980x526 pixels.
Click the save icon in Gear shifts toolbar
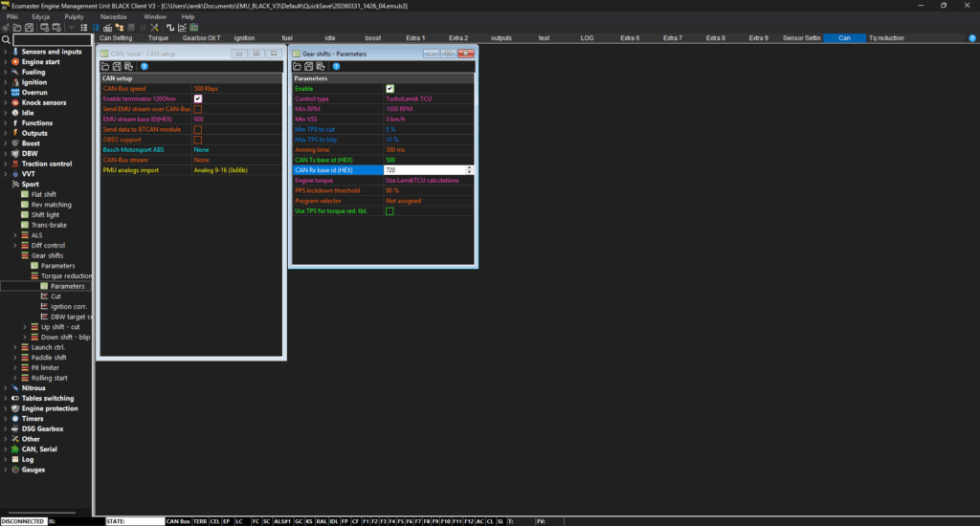click(x=307, y=67)
